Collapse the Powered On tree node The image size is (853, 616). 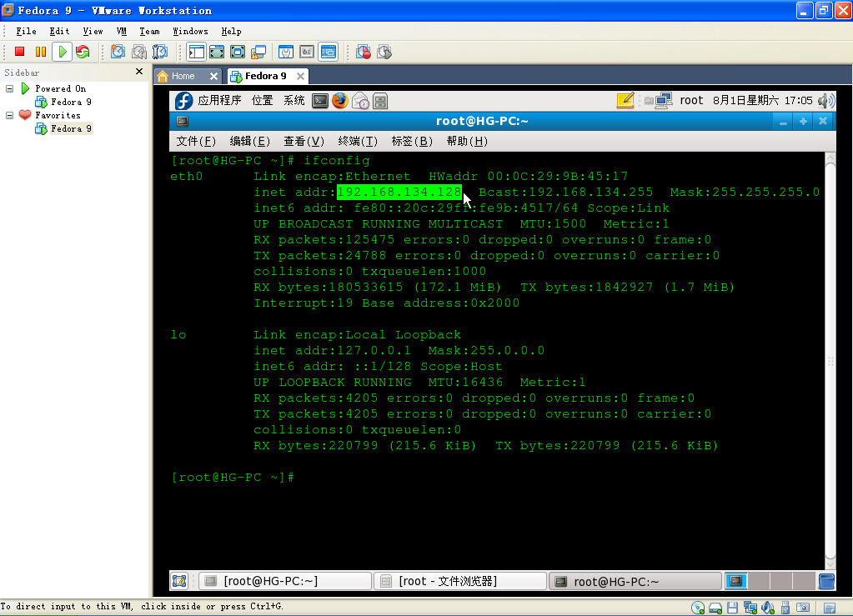(10, 88)
